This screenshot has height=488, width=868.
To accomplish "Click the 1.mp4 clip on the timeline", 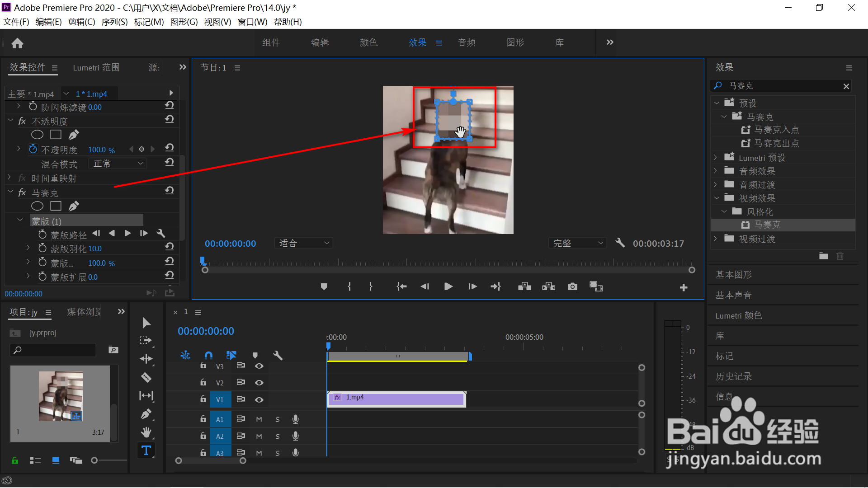I will pyautogui.click(x=396, y=399).
